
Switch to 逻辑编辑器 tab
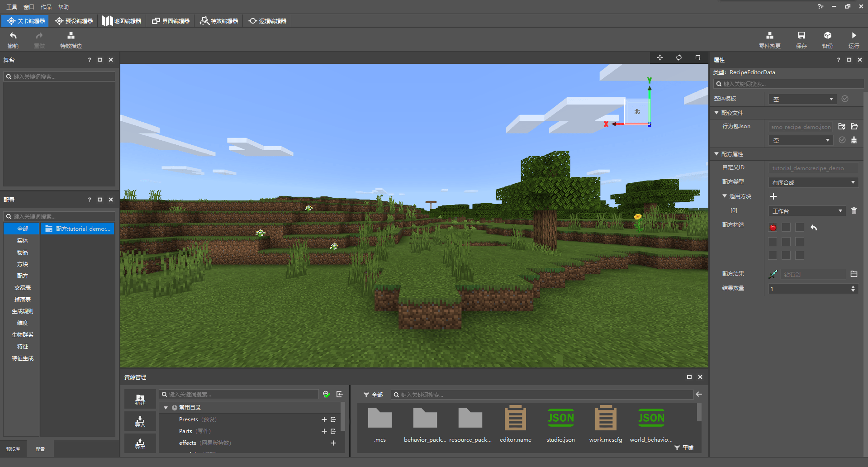[267, 21]
